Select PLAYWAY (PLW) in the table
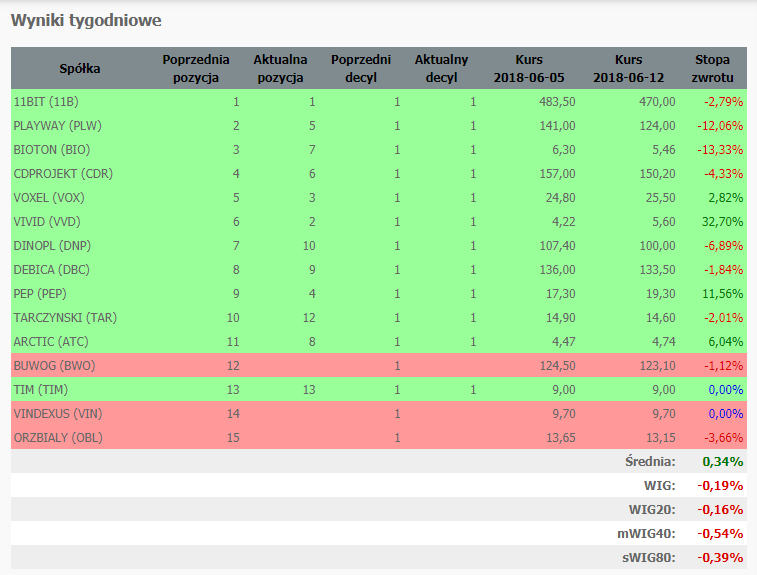 [x=57, y=125]
